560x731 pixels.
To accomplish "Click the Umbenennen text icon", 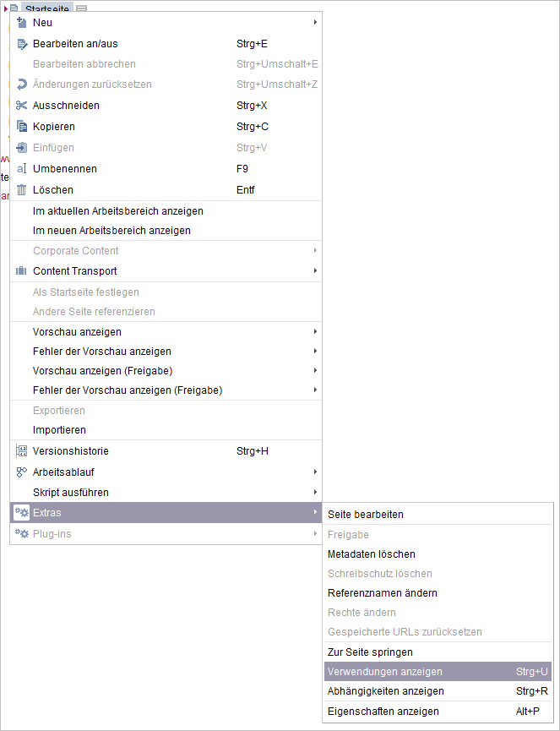I will (x=21, y=169).
